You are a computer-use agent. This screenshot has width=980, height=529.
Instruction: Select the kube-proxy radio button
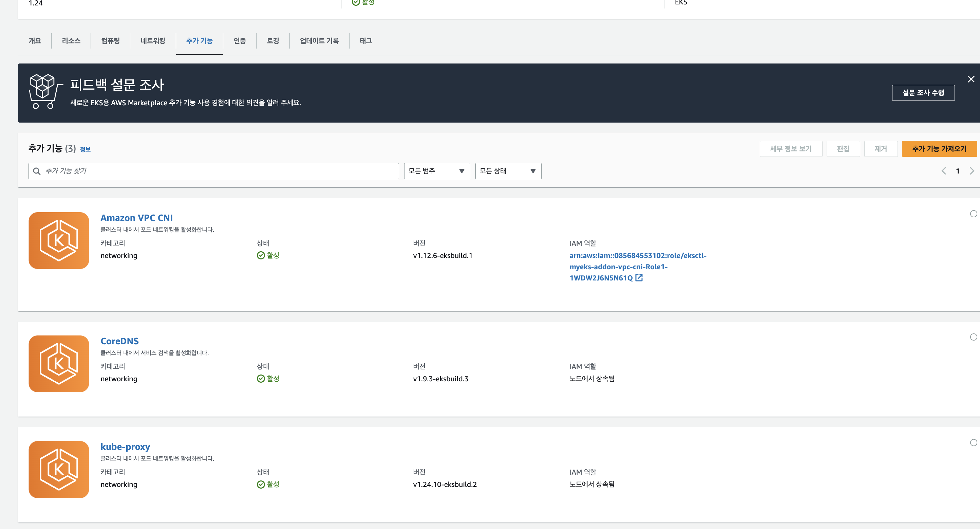pos(973,443)
